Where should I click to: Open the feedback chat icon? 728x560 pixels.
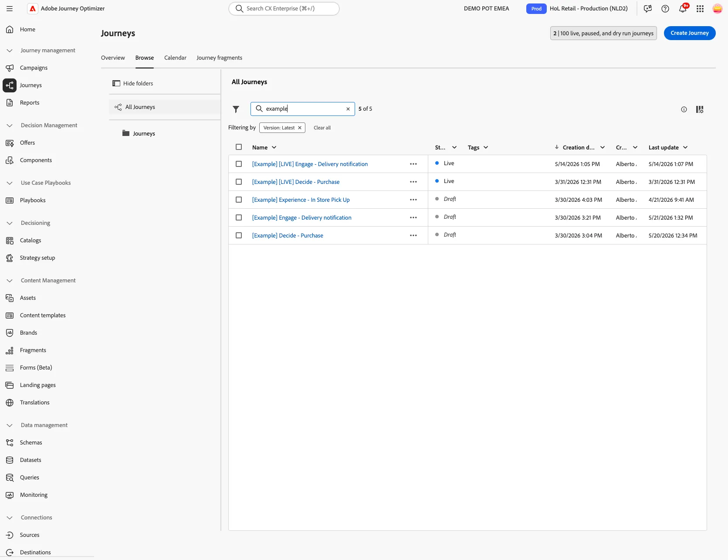648,9
